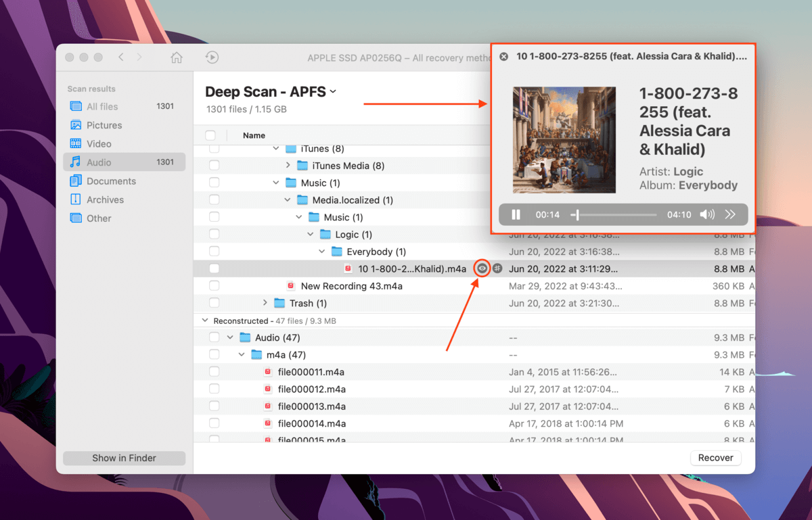Select All files in sidebar

pyautogui.click(x=125, y=106)
